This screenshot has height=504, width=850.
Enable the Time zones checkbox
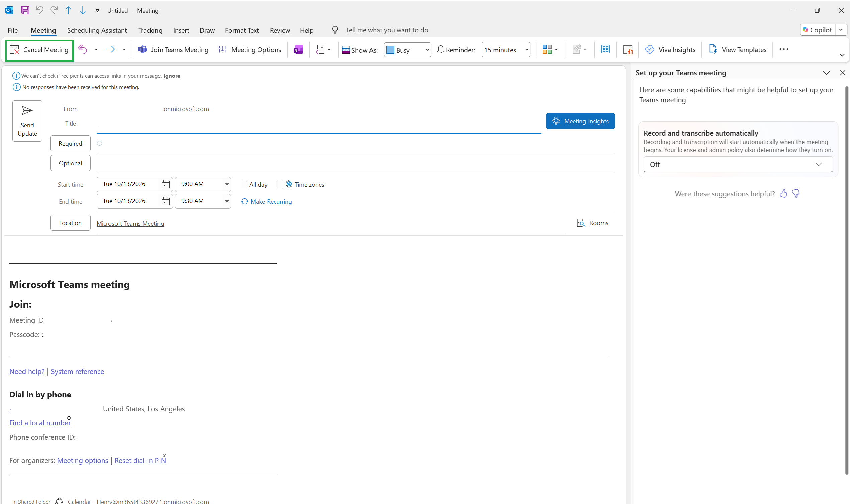[x=279, y=184]
